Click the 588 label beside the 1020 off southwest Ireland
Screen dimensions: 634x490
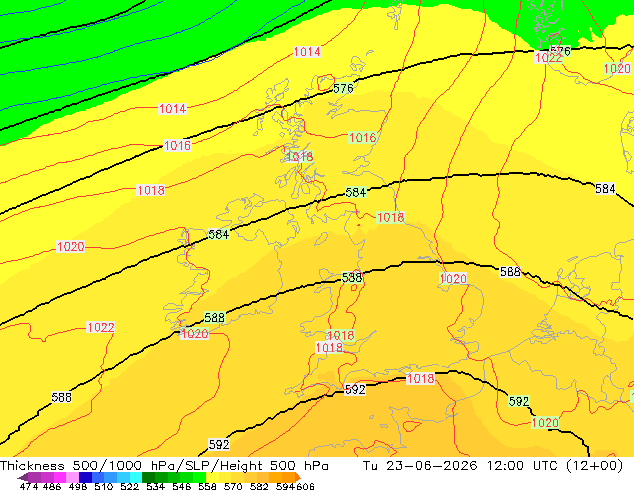pos(214,318)
